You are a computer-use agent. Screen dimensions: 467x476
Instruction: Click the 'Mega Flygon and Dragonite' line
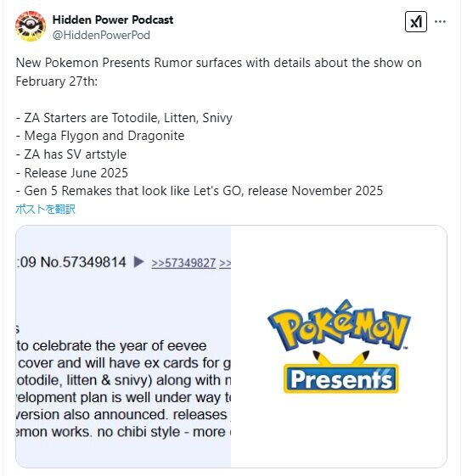pyautogui.click(x=100, y=136)
